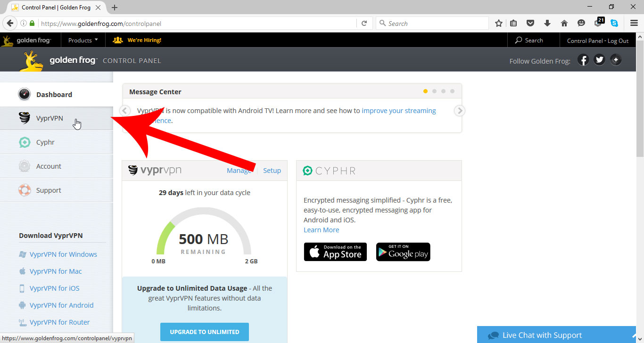This screenshot has width=644, height=343.
Task: Download VyprVPN for Router
Action: 59,322
